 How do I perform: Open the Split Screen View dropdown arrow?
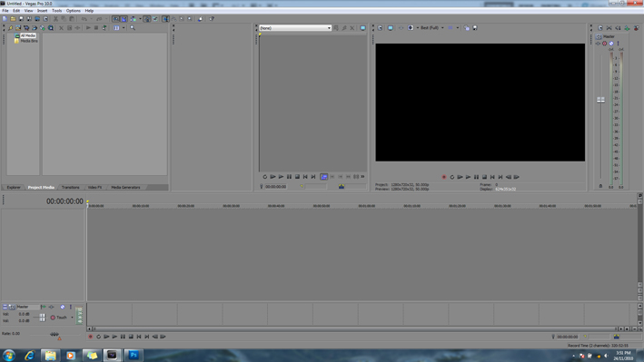click(x=418, y=28)
